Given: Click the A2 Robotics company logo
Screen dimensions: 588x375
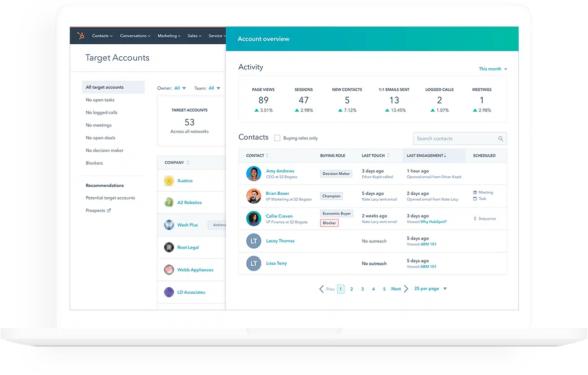Looking at the screenshot, I should click(169, 203).
